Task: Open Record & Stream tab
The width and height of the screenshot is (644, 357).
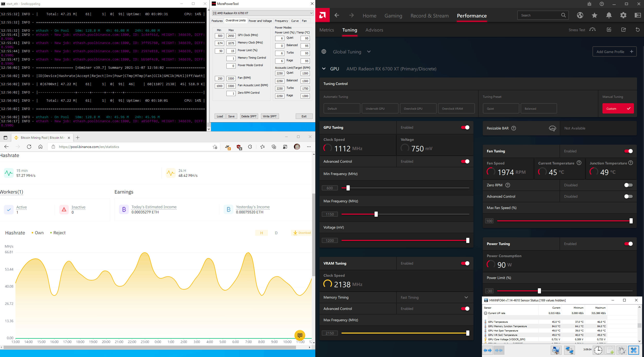Action: pos(429,16)
